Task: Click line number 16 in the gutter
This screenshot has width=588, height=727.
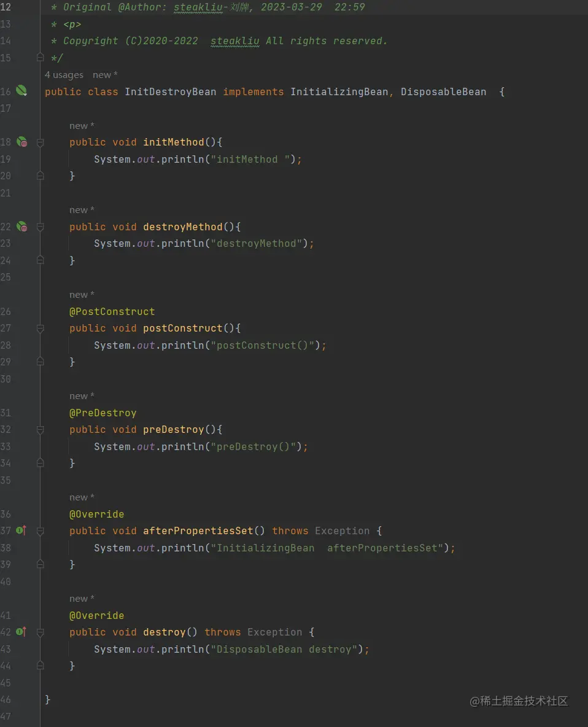Action: click(6, 92)
